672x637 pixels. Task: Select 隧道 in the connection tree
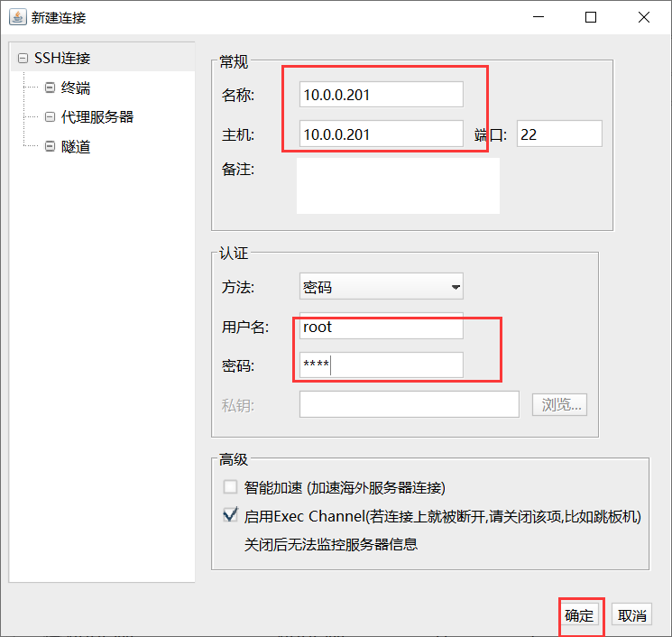(76, 146)
